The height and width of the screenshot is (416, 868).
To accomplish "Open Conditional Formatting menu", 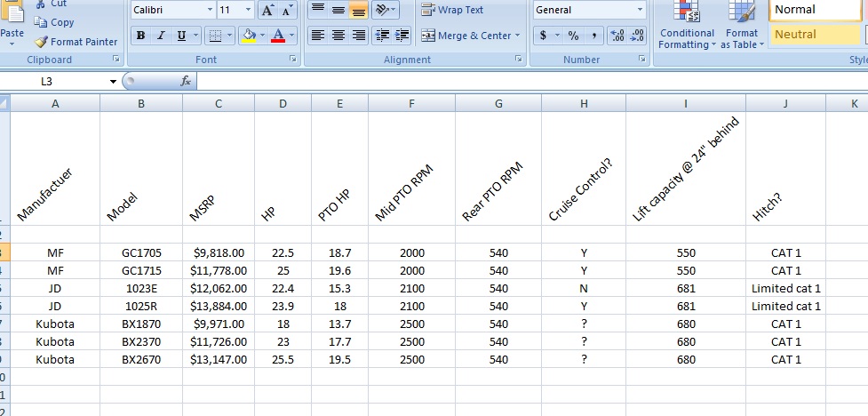I will coord(687,26).
